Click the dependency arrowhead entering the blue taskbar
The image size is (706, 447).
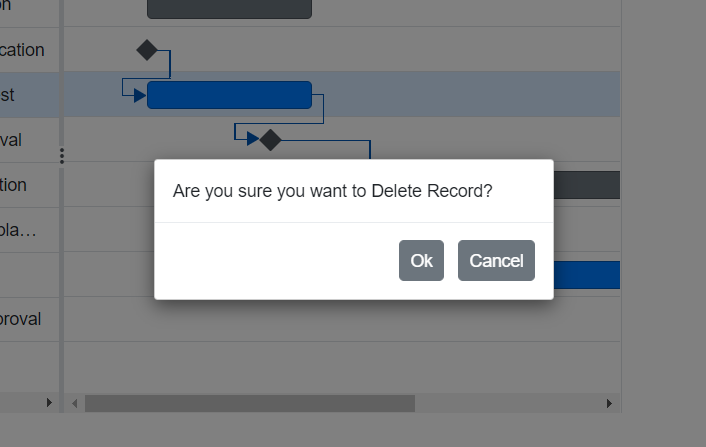[140, 95]
